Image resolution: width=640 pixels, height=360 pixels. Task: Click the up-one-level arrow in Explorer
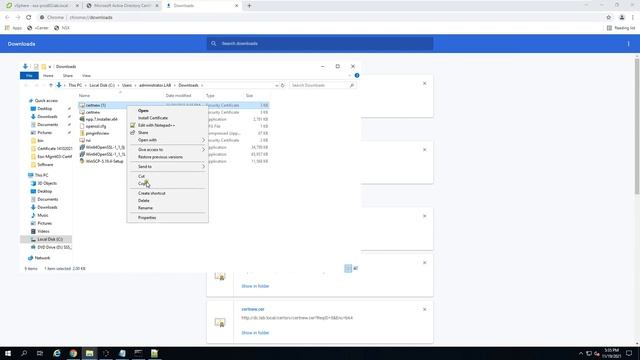coord(51,85)
